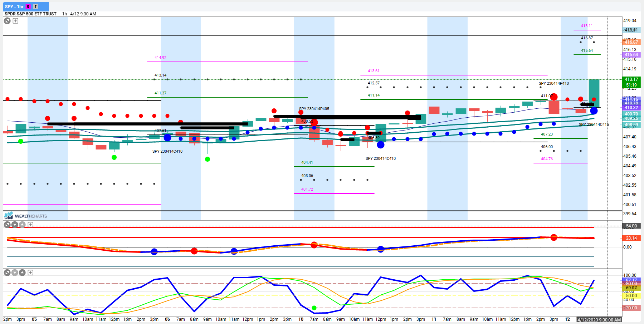Click the orange 416.87 price tag on the axis
Viewport: 644px width, 324px height.
pyautogui.click(x=631, y=42)
